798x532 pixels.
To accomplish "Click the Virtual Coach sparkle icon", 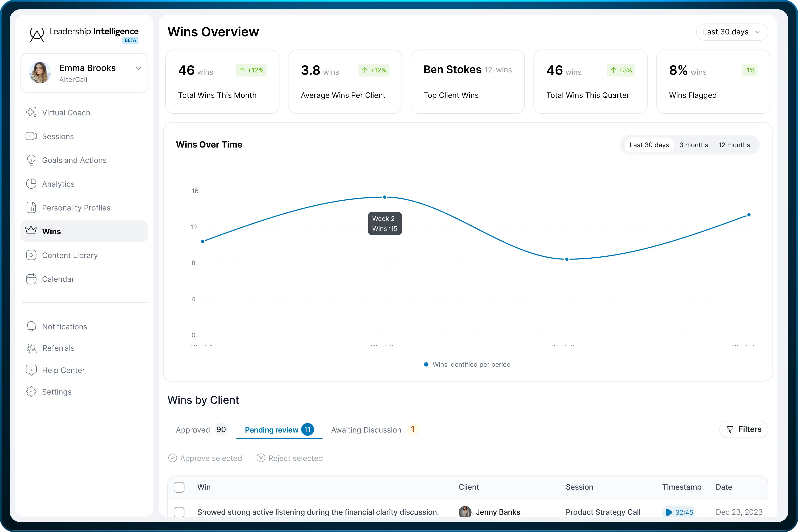I will (x=31, y=112).
